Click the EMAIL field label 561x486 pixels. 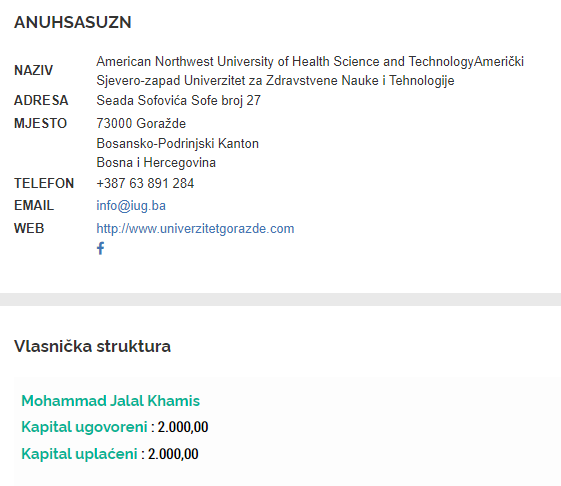point(34,205)
